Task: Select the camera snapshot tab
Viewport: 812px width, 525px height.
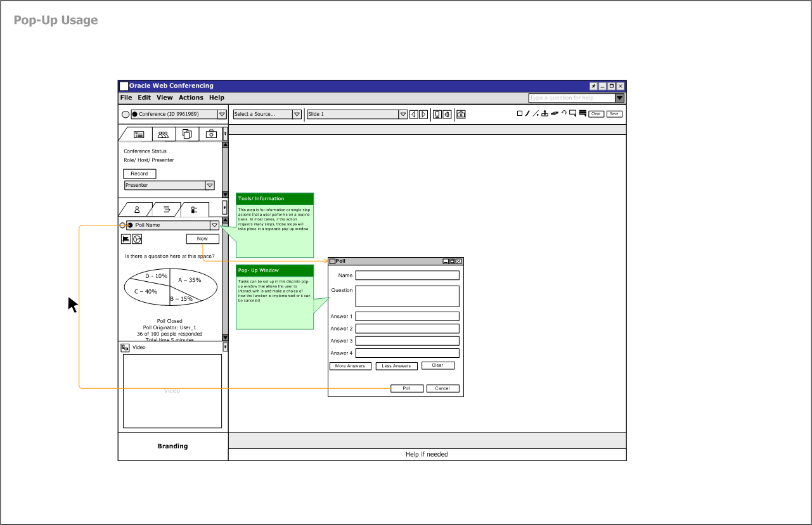Action: coord(212,134)
